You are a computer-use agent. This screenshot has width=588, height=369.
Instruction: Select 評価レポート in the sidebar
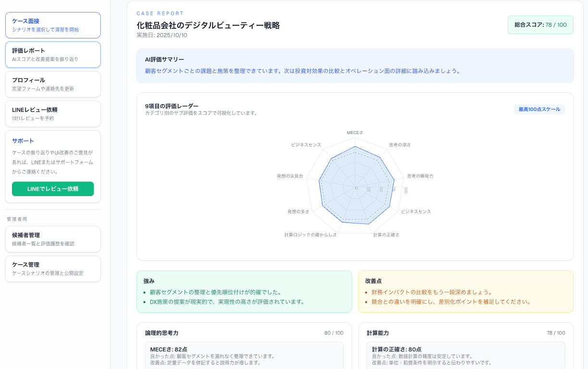pyautogui.click(x=53, y=55)
